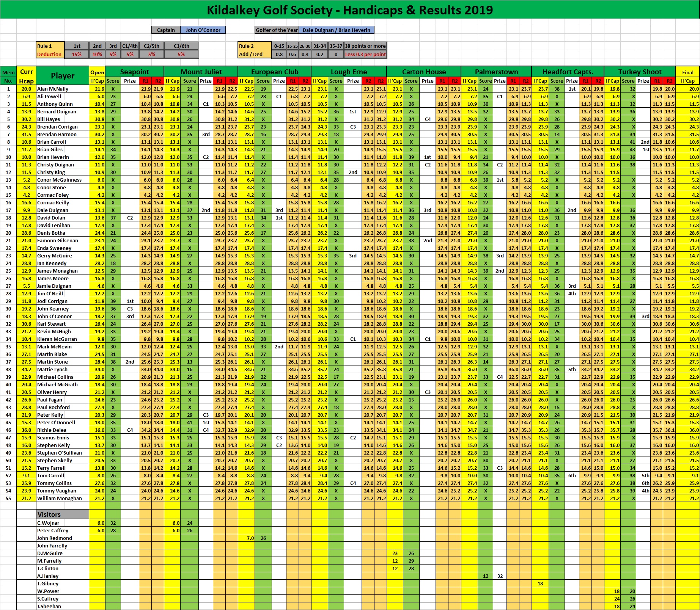Click the '15%' deduction cell
The height and width of the screenshot is (610, 700).
77,54
